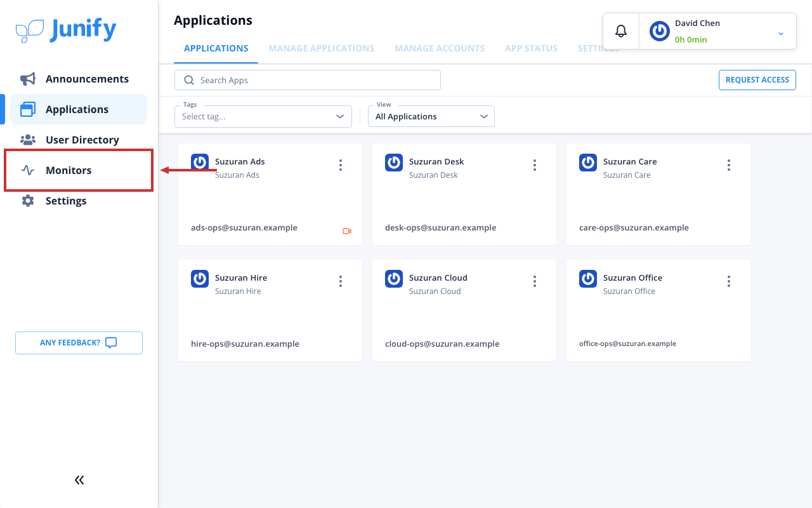Viewport: 812px width, 508px height.
Task: Switch to the Manage Applications tab
Action: click(x=322, y=48)
